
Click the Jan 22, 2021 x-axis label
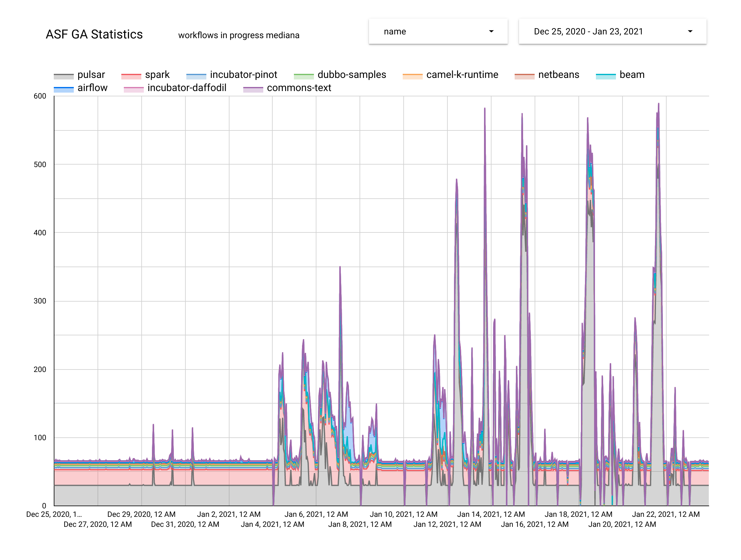[x=666, y=514]
